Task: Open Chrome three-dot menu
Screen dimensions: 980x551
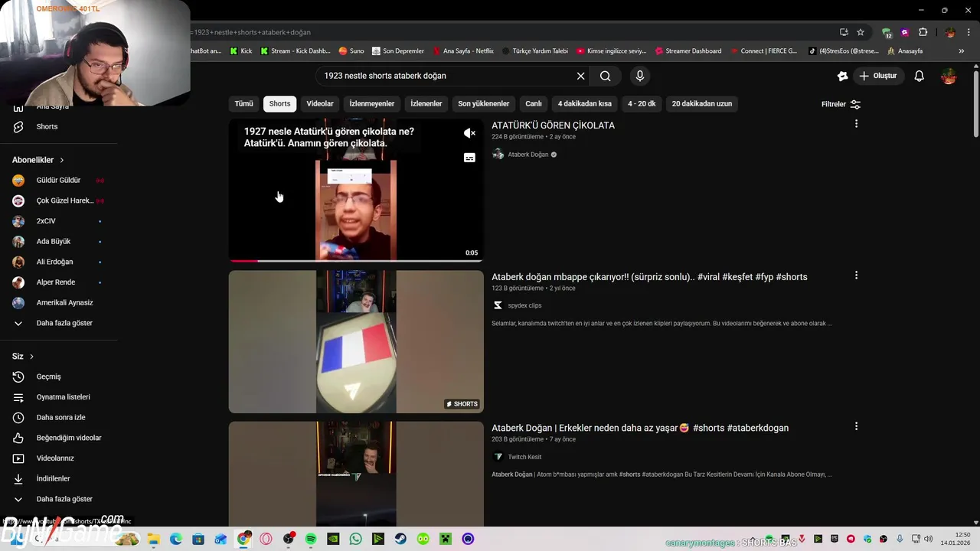Action: point(969,32)
